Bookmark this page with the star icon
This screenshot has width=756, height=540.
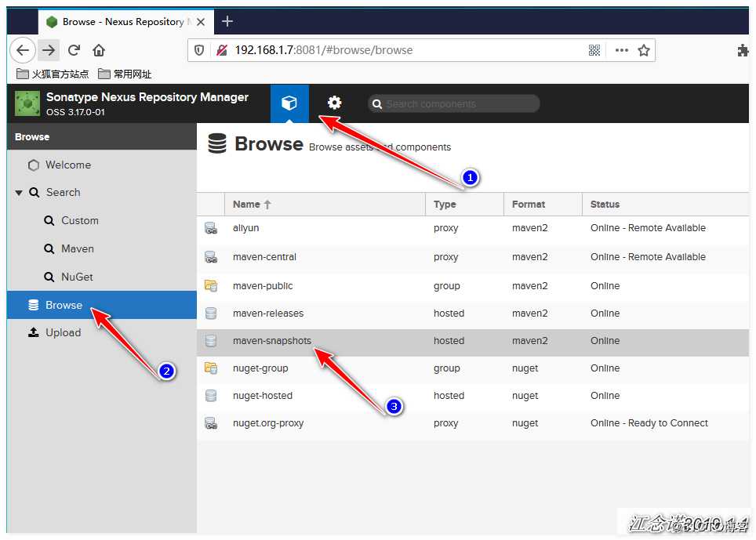(644, 50)
